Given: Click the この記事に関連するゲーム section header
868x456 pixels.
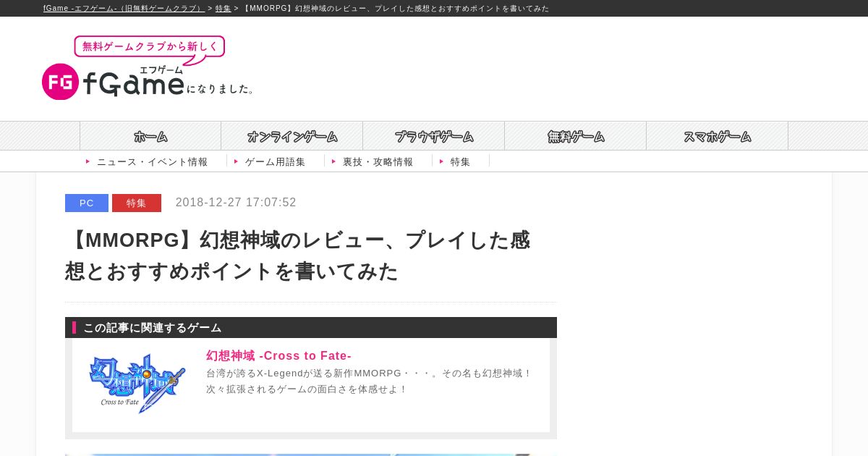Looking at the screenshot, I should [x=311, y=327].
